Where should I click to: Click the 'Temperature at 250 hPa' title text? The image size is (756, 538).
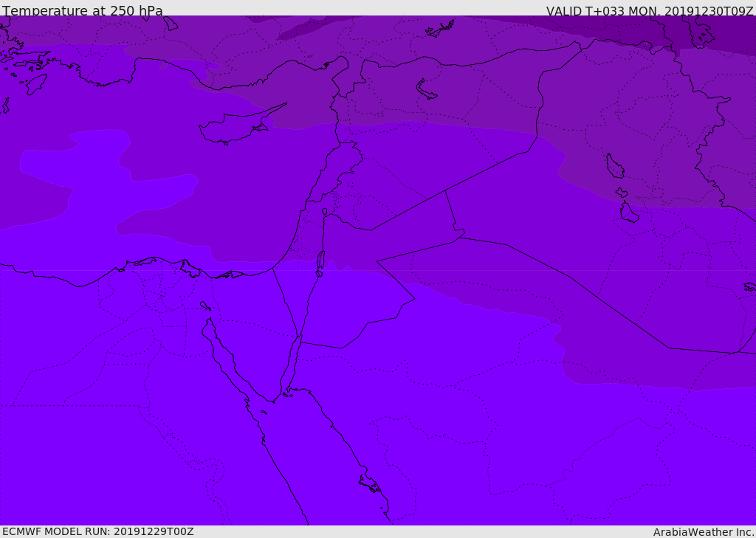point(83,10)
